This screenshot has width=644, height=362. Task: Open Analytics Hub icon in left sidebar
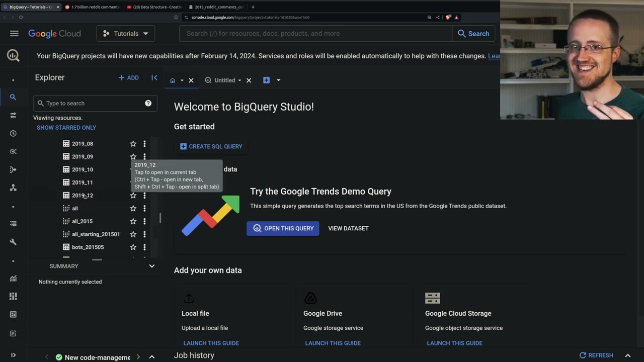click(x=13, y=151)
